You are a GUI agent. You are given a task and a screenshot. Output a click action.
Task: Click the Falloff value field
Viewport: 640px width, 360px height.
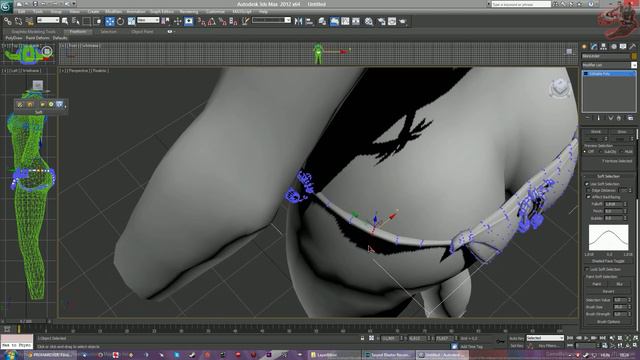coord(613,204)
